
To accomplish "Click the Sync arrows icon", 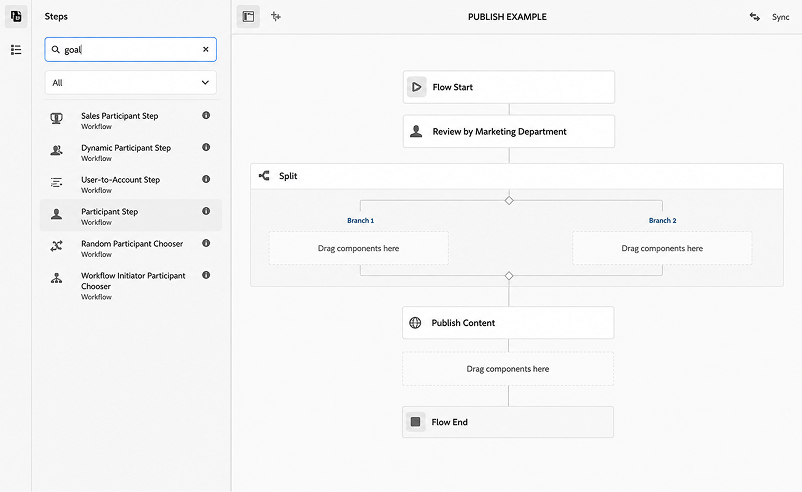I will pos(754,17).
